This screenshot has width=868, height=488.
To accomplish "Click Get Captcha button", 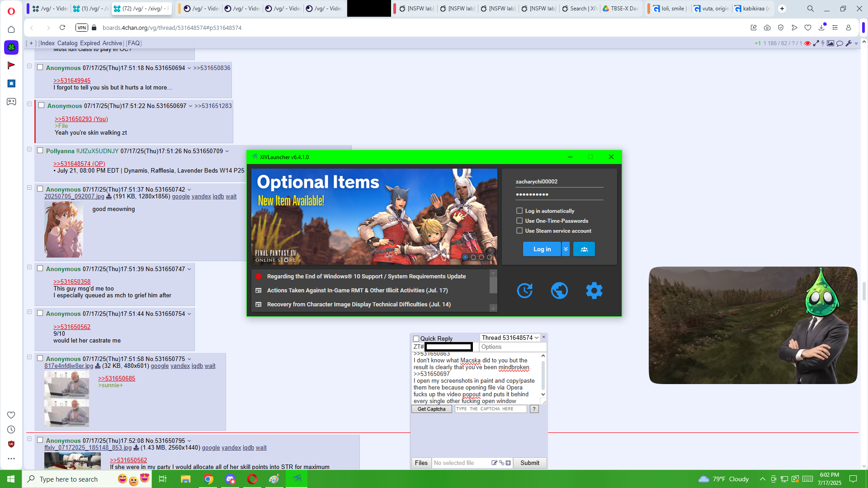I will 431,409.
